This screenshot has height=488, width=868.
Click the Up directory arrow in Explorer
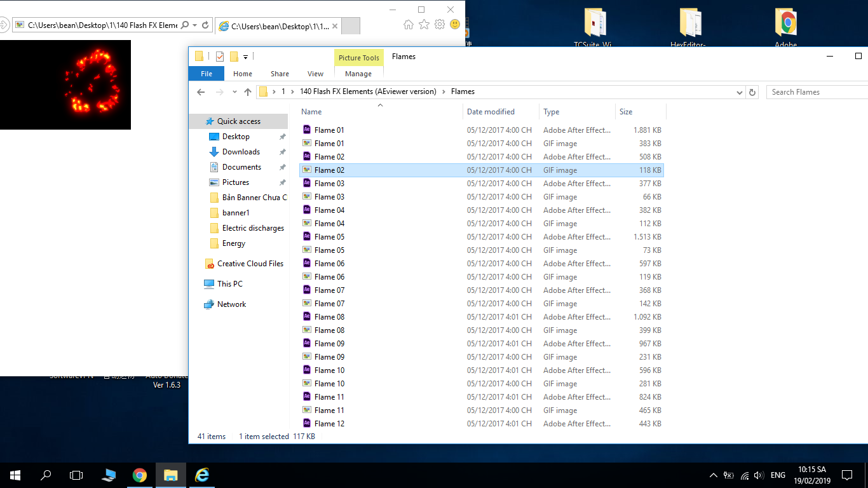[x=248, y=92]
